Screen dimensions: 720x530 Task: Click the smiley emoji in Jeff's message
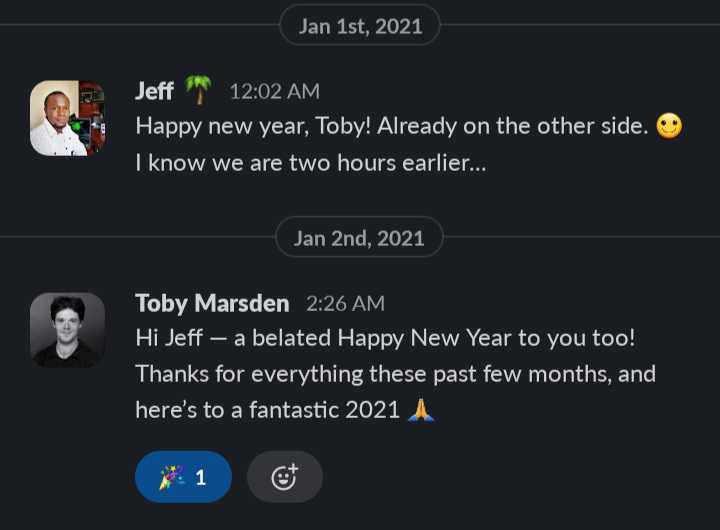tap(669, 125)
